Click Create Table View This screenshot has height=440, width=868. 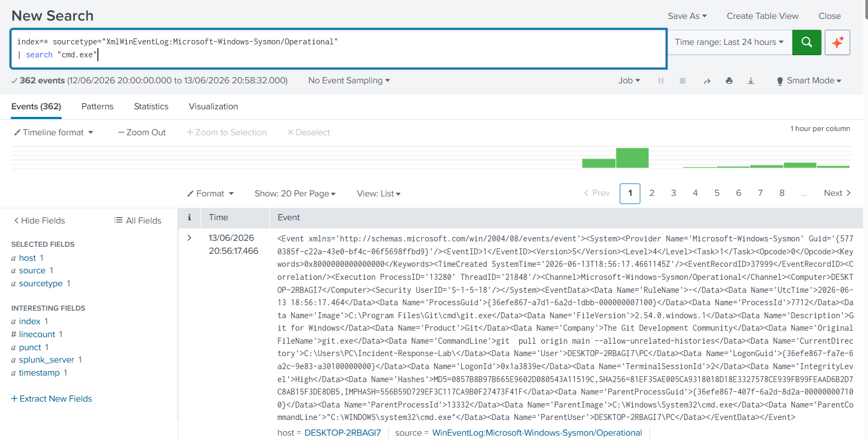[x=763, y=16]
